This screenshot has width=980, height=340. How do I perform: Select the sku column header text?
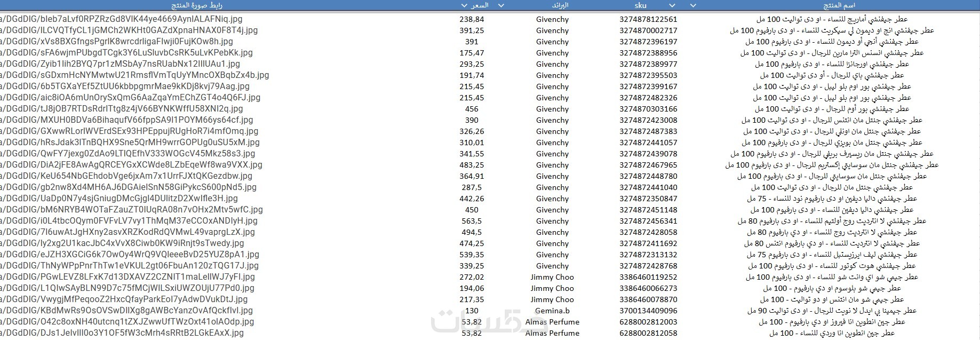641,5
